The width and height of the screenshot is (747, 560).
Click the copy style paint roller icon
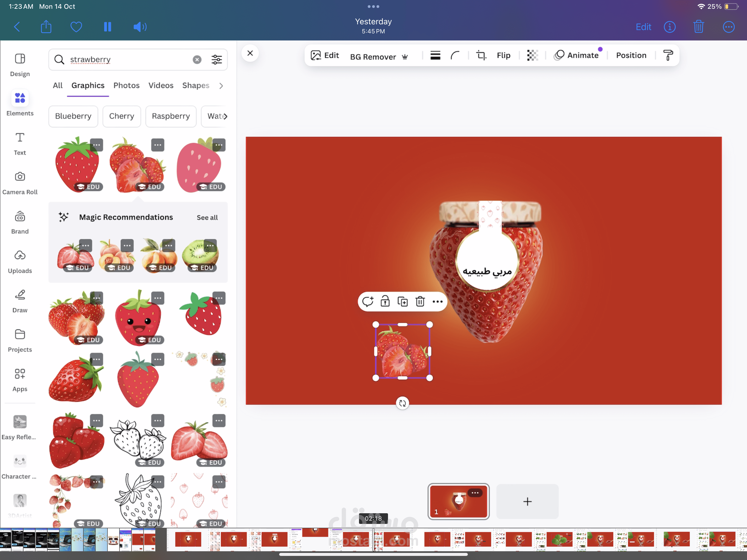click(668, 56)
